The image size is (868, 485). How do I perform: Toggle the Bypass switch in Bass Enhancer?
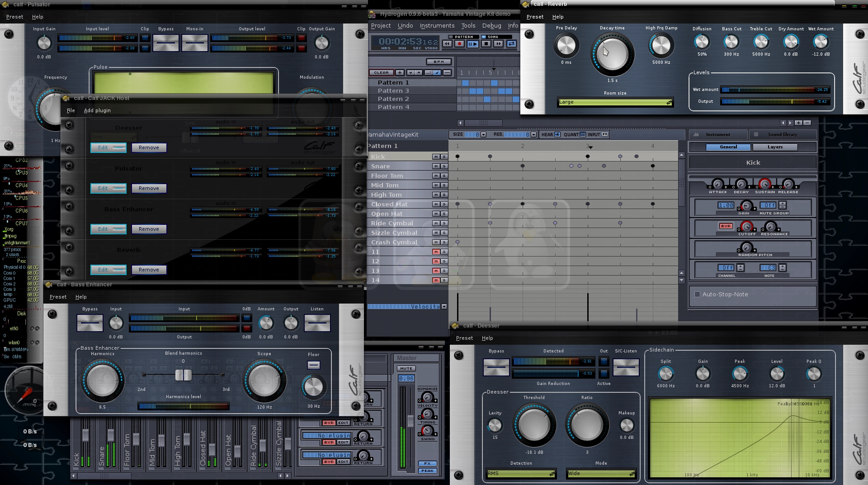pos(90,323)
